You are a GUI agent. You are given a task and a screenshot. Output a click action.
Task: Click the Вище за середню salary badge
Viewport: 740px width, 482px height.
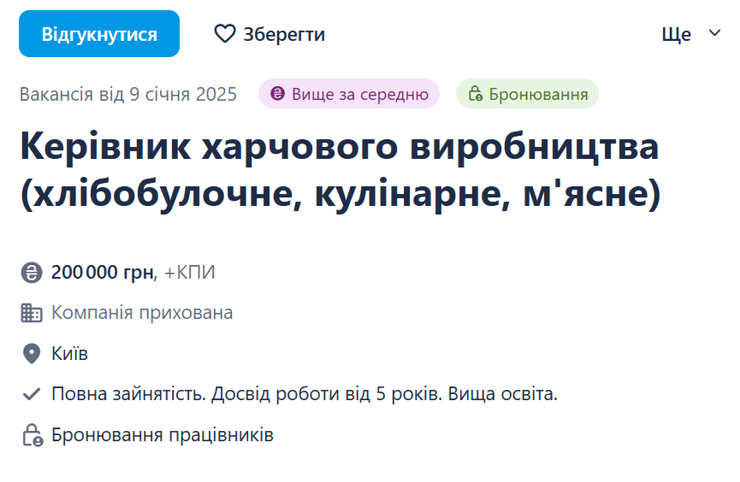click(x=349, y=94)
